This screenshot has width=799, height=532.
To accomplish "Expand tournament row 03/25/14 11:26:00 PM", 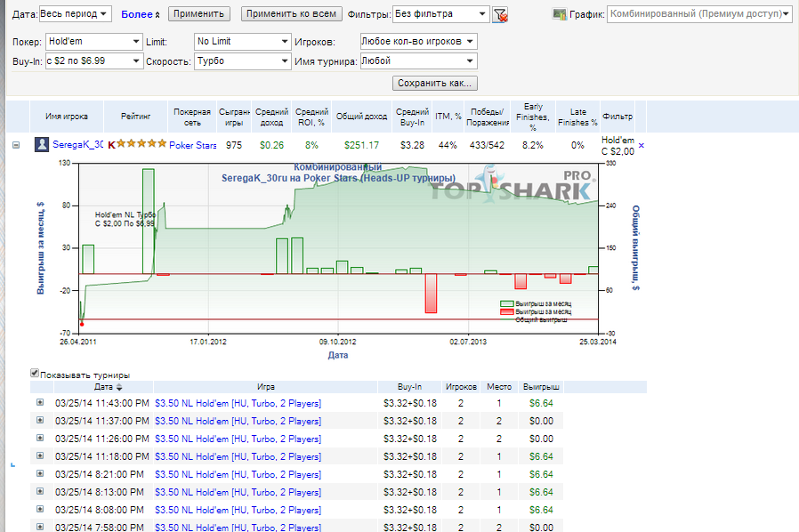I will pyautogui.click(x=40, y=439).
